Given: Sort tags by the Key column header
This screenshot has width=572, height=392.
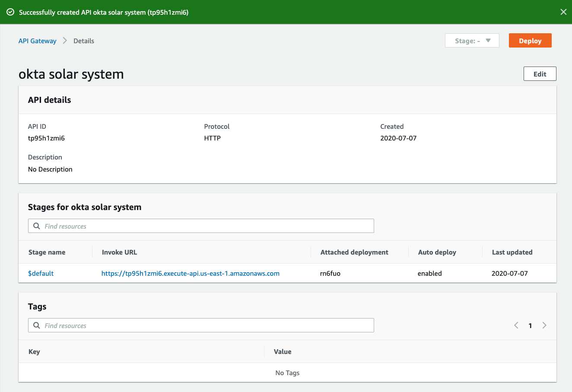Looking at the screenshot, I should tap(34, 352).
